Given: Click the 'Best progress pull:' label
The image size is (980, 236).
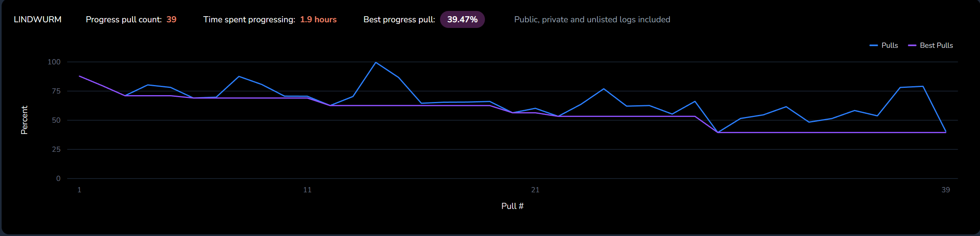Looking at the screenshot, I should 399,19.
